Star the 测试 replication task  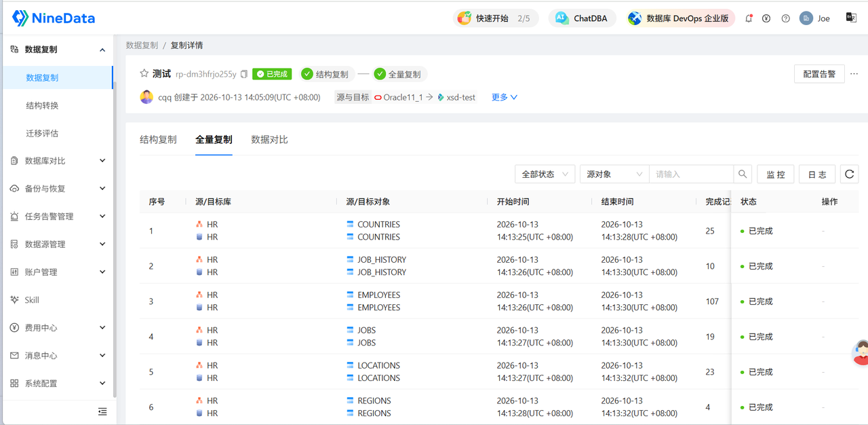(144, 73)
